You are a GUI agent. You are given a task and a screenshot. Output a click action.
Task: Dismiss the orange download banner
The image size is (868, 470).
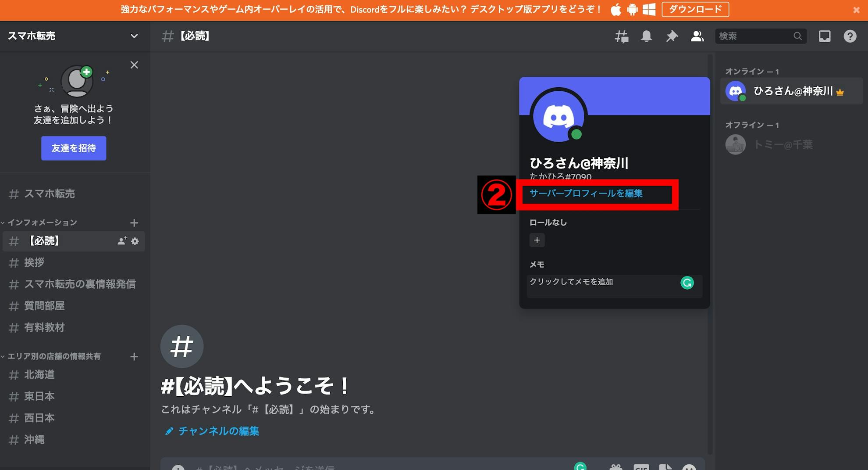856,10
